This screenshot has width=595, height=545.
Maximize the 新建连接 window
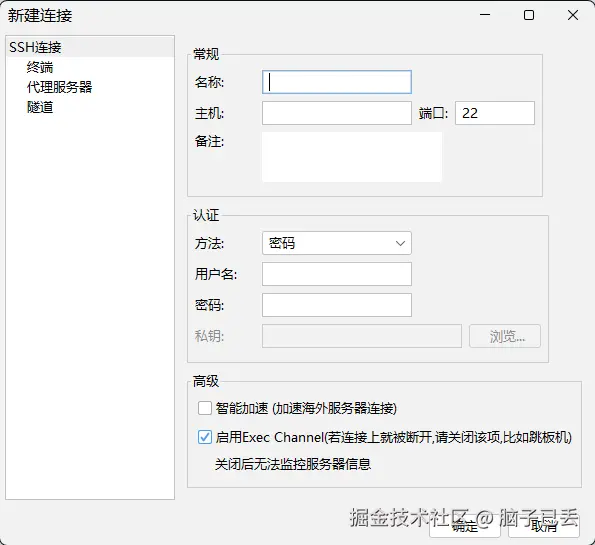(529, 15)
